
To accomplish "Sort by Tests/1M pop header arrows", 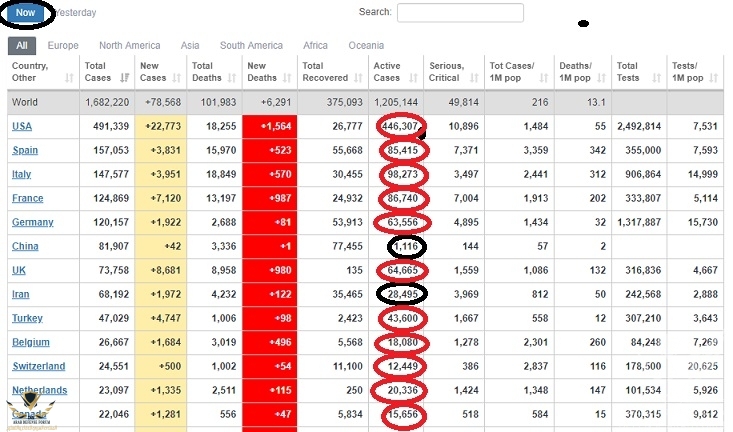I will point(718,78).
